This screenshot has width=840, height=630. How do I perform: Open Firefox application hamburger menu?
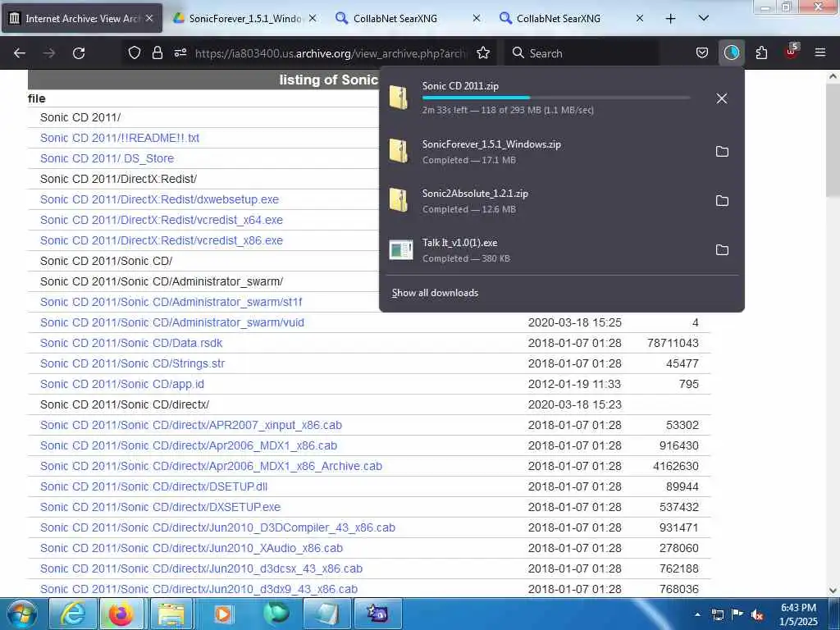click(x=820, y=52)
